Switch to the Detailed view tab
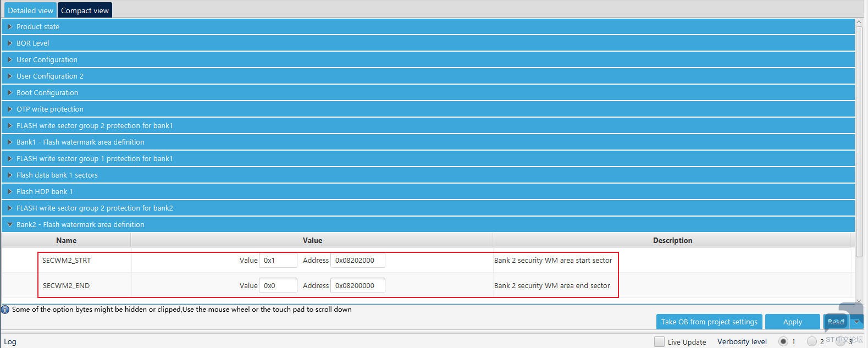The width and height of the screenshot is (868, 348). click(30, 10)
